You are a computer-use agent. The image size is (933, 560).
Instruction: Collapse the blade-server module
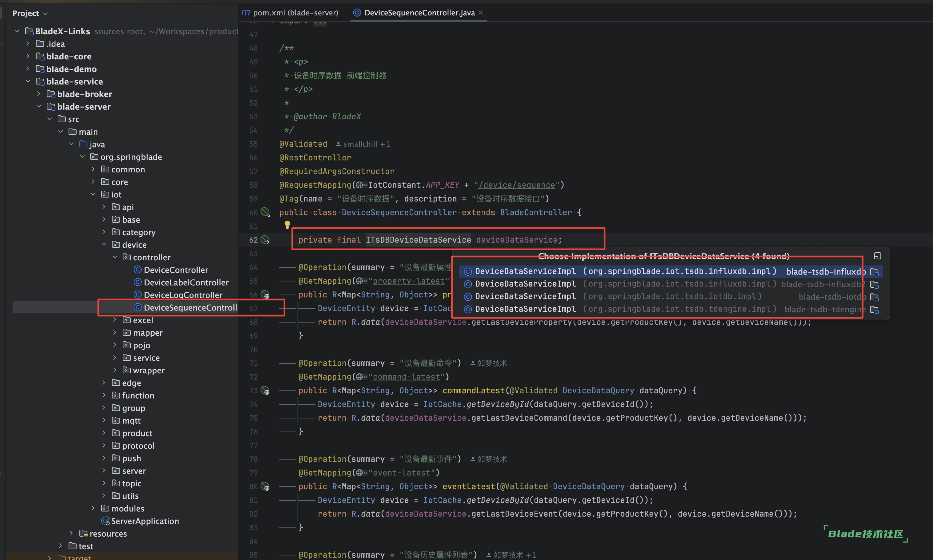click(39, 106)
